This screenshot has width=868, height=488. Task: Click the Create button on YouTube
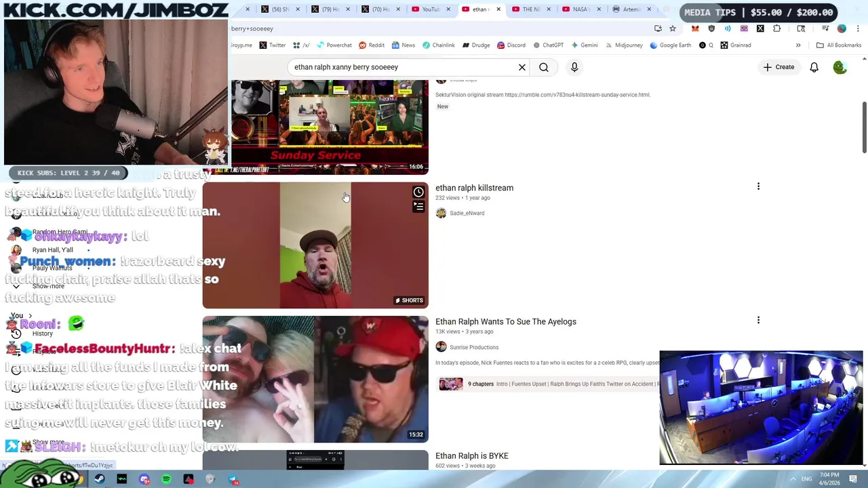[x=778, y=67]
